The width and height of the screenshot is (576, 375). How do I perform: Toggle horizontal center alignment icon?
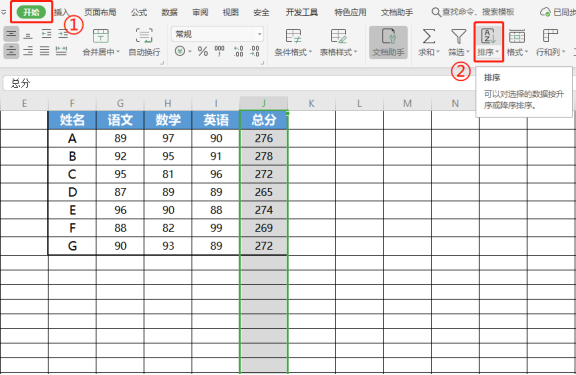tap(11, 51)
